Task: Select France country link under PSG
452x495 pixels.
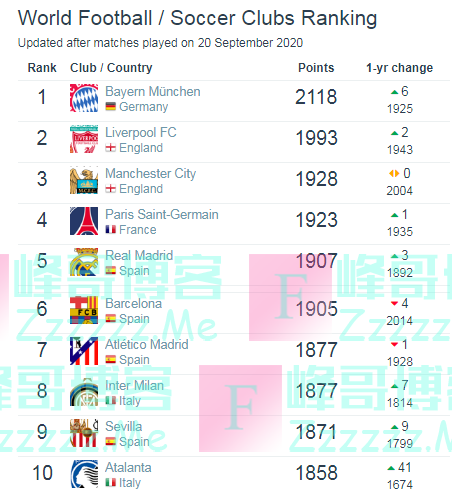Action: [137, 230]
